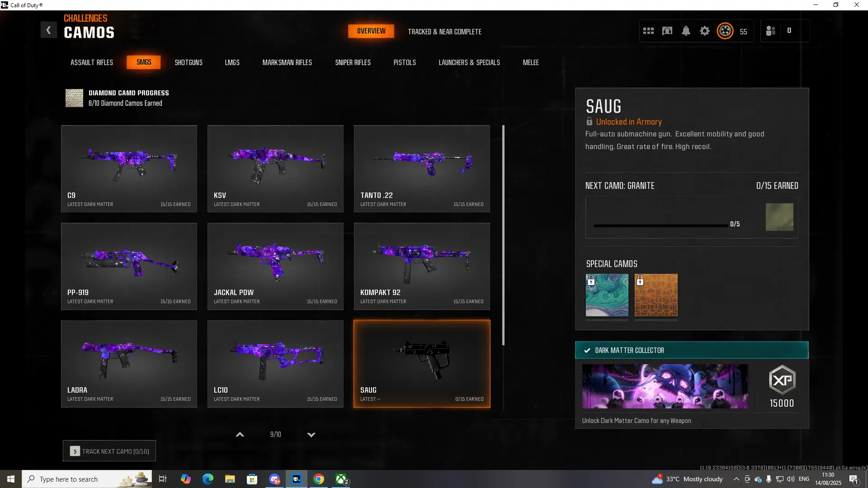Page down the weapon list arrow
This screenshot has width=868, height=488.
coord(311,435)
